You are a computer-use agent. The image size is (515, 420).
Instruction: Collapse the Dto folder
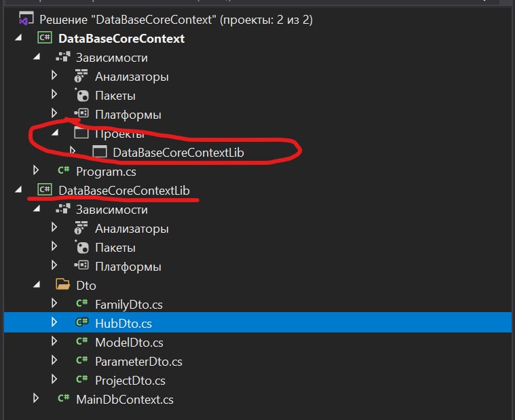click(37, 284)
